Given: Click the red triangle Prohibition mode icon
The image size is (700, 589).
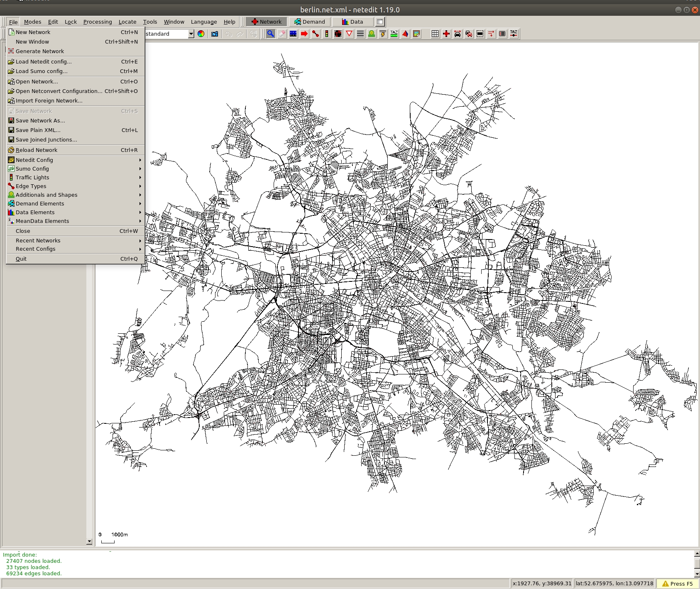Looking at the screenshot, I should tap(349, 34).
